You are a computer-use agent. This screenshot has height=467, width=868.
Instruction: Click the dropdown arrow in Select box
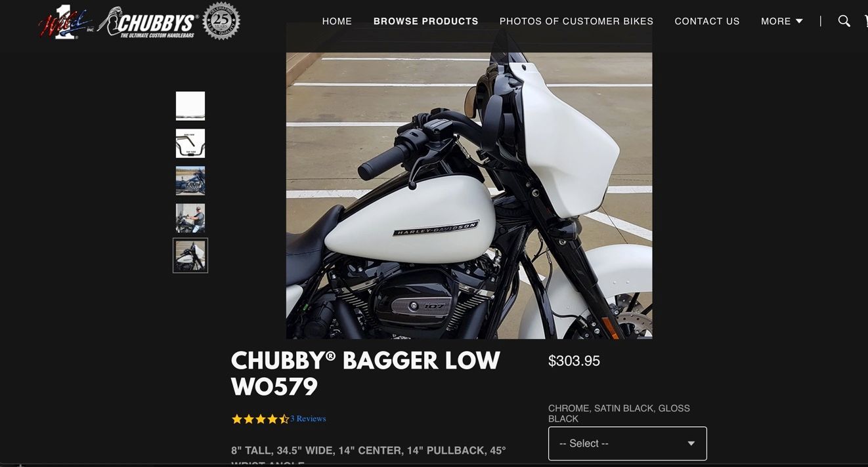(x=691, y=443)
